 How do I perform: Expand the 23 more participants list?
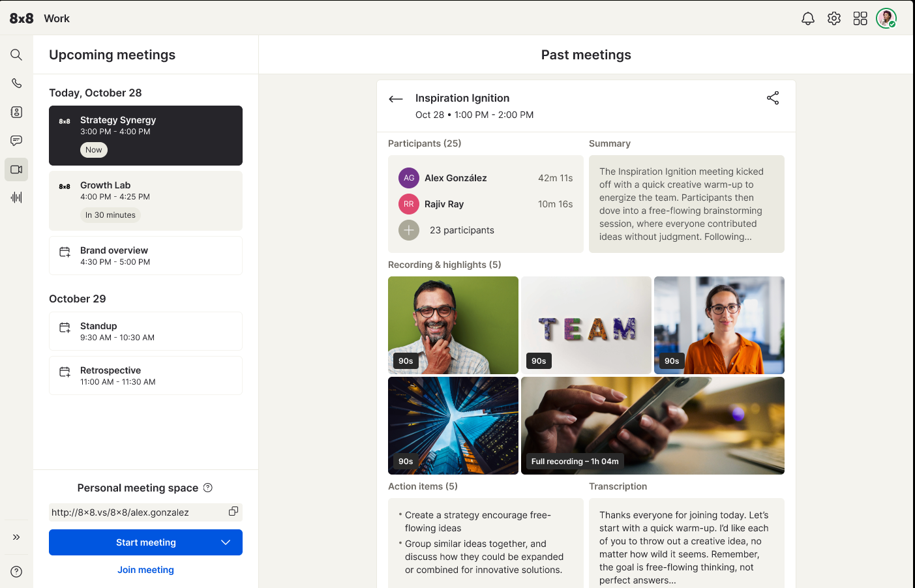(x=409, y=230)
